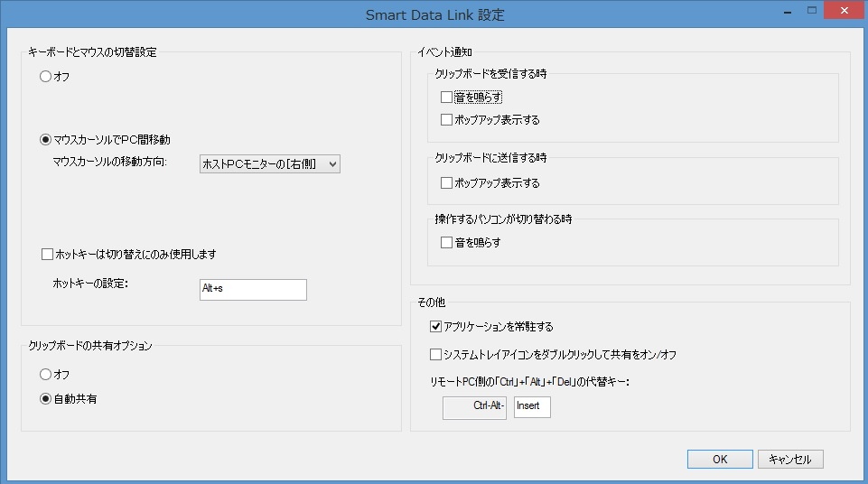Click the Insert alternate key field
Screen dimensions: 868x484
click(532, 406)
